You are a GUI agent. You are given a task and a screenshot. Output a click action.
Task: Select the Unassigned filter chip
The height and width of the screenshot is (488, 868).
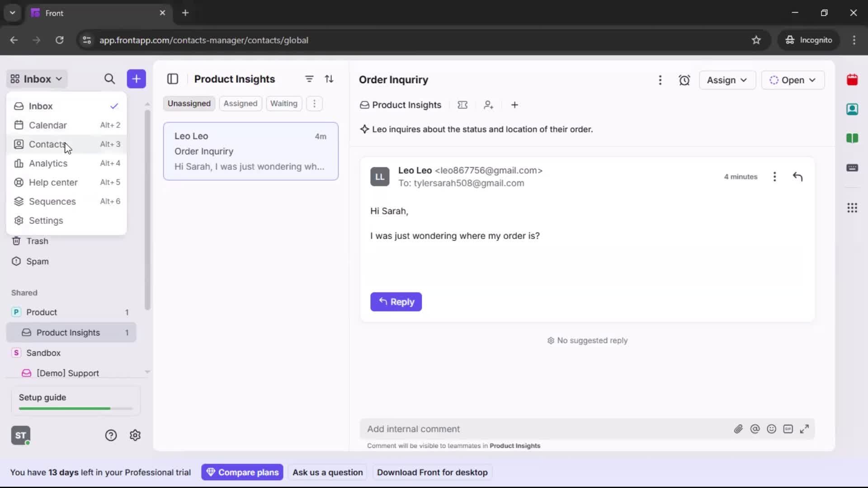tap(189, 103)
